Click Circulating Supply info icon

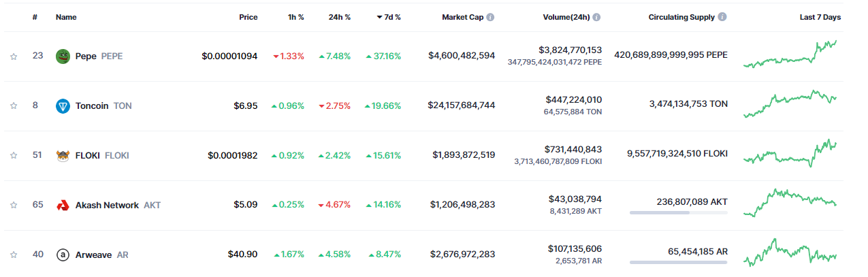coord(722,17)
